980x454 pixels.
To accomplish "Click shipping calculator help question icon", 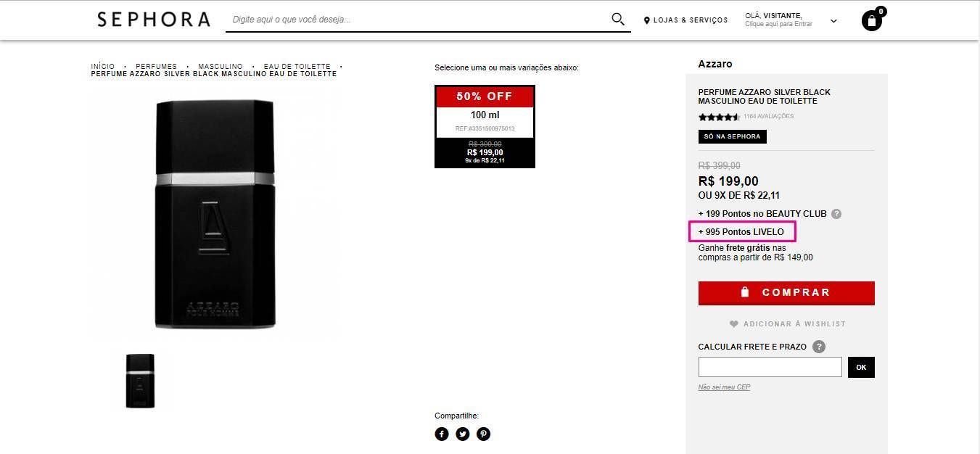I will [x=819, y=347].
